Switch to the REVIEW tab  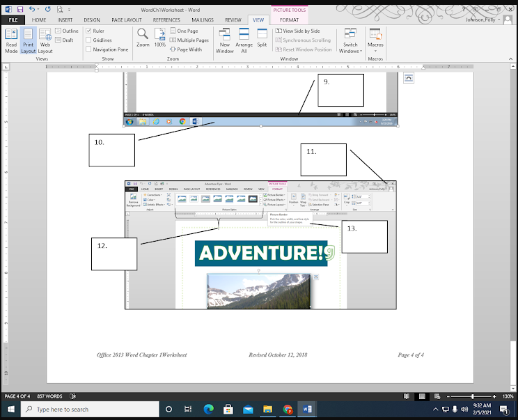coord(233,20)
